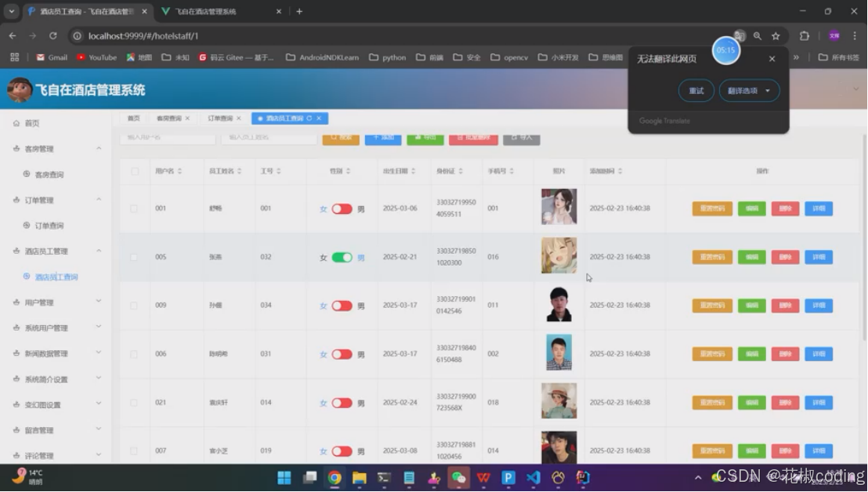Expand 变幻图设置 menu

[x=56, y=404]
